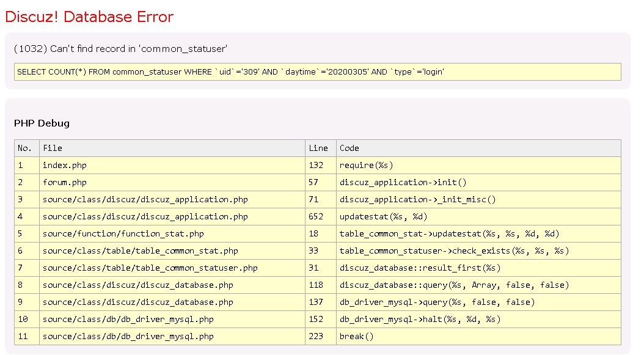644x355 pixels.
Task: Click the SELECT COUNT(*) SQL query box
Action: click(318, 72)
